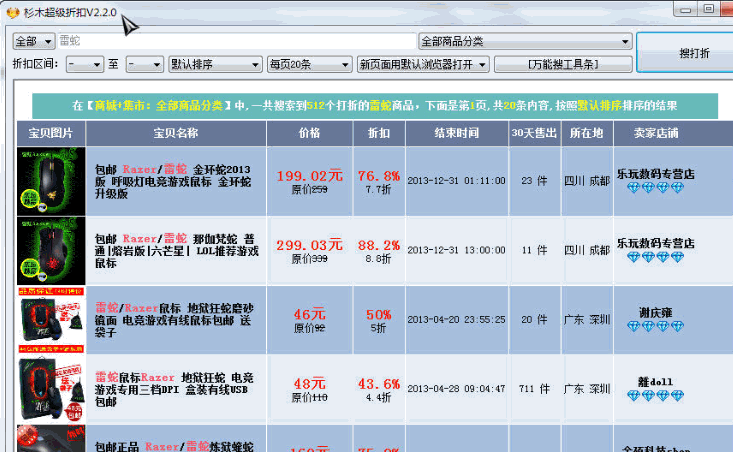Open product title 金环蛇2013版 呼吸灯电竞游戏鼠标

173,181
